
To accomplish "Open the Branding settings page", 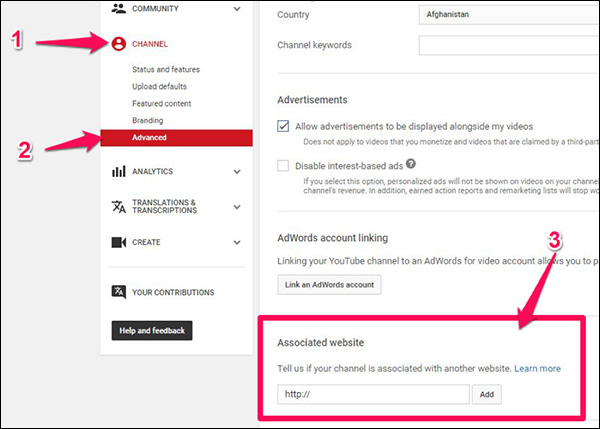I will [x=148, y=120].
